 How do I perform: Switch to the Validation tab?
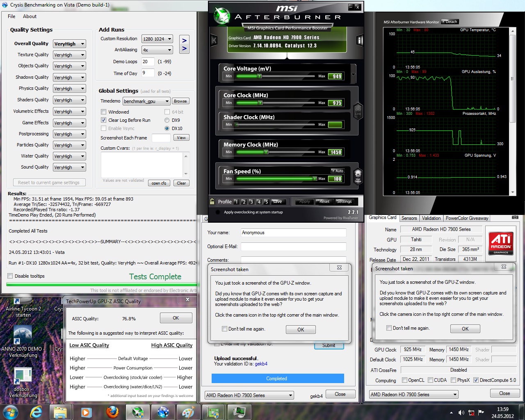point(431,218)
